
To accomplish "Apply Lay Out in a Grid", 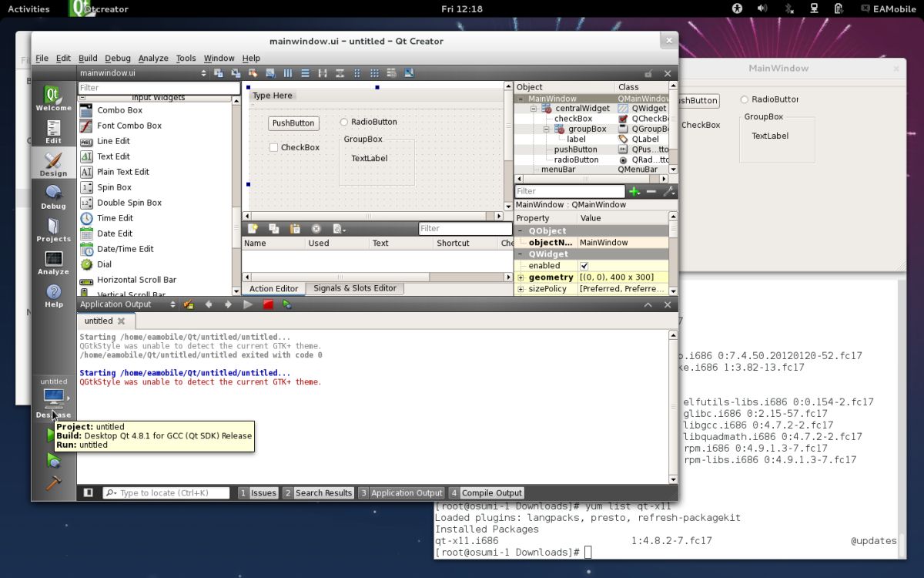I will (x=374, y=73).
